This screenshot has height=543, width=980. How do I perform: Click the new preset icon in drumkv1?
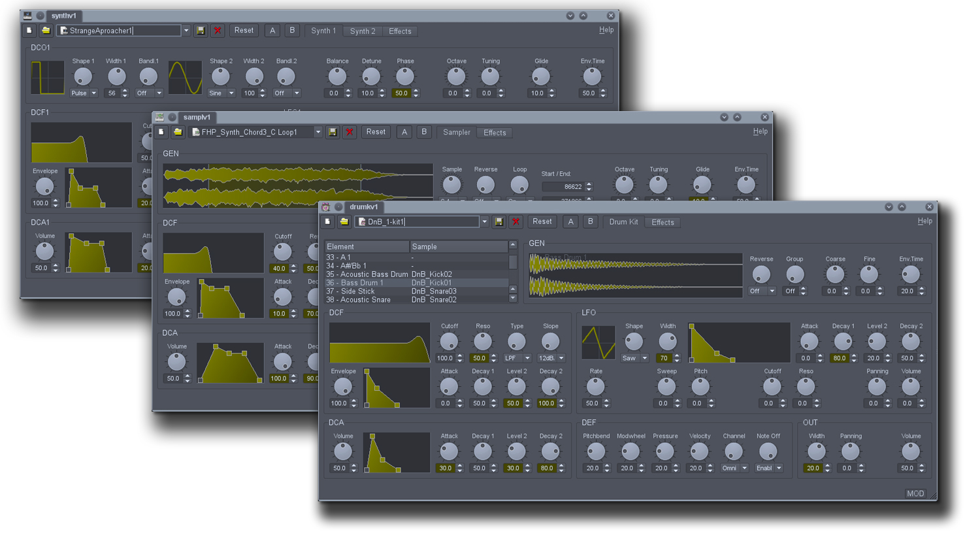[x=328, y=222]
